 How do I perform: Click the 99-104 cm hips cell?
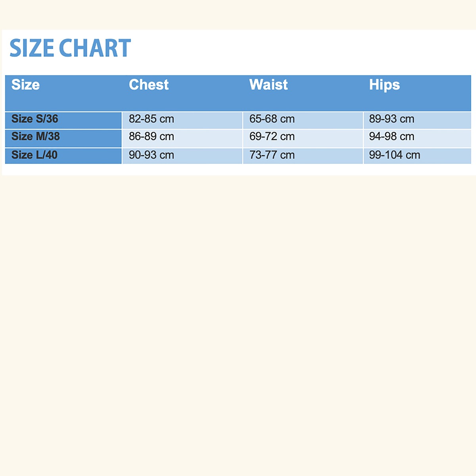pos(395,155)
